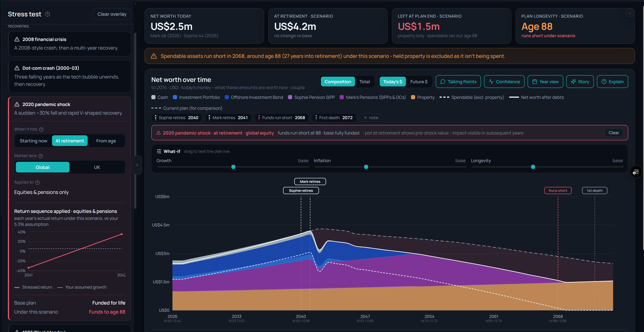This screenshot has height=332, width=644.
Task: Click the Funds run short chip handle icon
Action: pos(259,118)
